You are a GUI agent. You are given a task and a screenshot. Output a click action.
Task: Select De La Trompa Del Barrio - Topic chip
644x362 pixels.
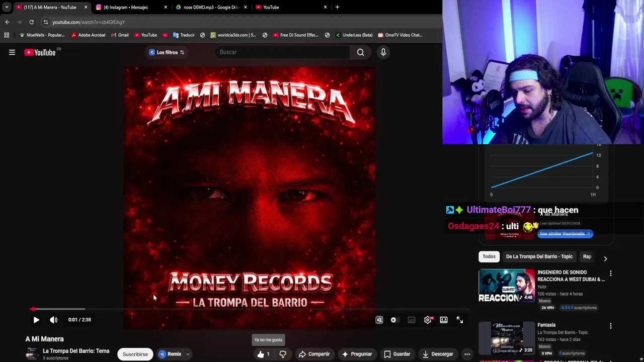click(539, 256)
